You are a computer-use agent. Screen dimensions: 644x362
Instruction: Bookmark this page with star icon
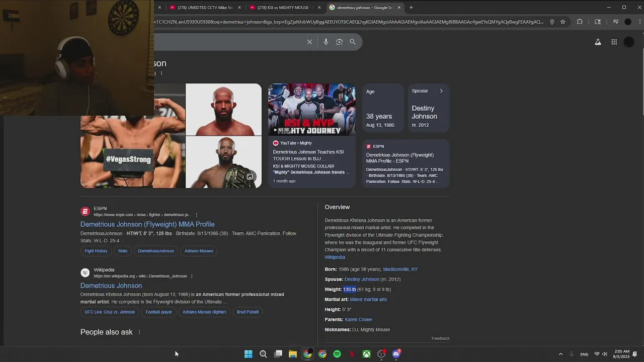point(562,22)
